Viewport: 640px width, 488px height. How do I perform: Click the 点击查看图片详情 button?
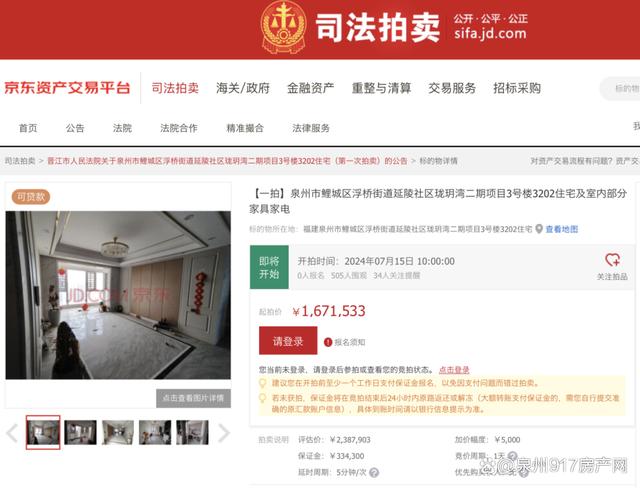pos(193,398)
